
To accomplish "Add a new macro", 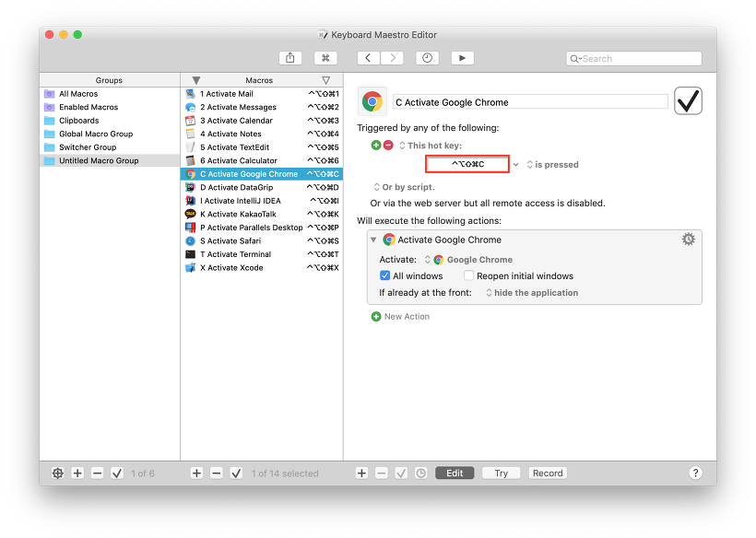I will 196,473.
